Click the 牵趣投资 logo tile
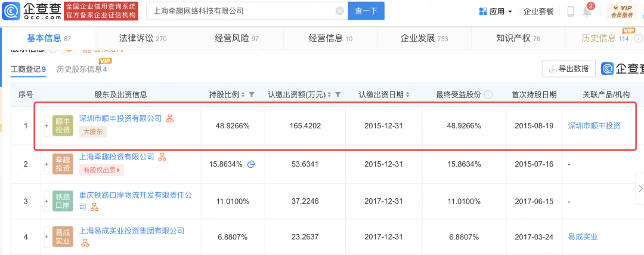The image size is (644, 255). click(63, 164)
